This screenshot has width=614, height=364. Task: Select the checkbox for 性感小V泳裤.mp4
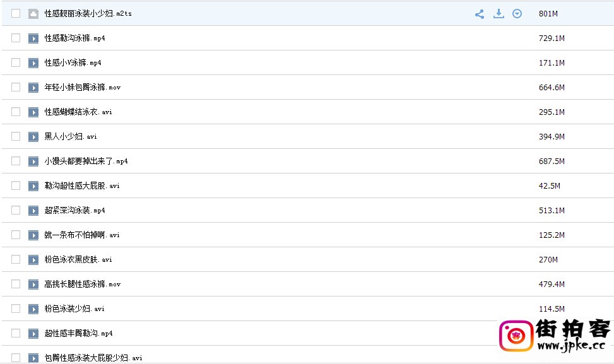click(x=16, y=63)
